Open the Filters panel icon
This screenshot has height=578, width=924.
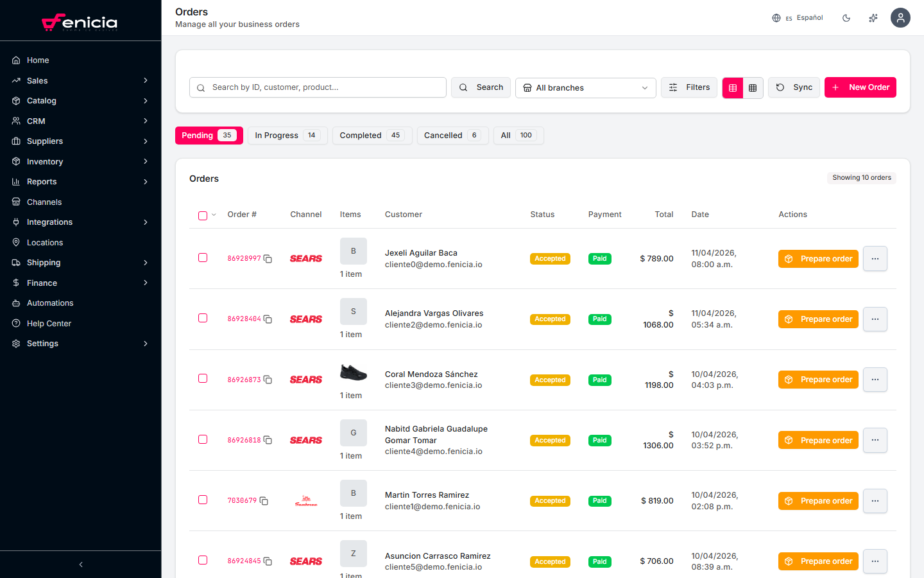pos(672,87)
